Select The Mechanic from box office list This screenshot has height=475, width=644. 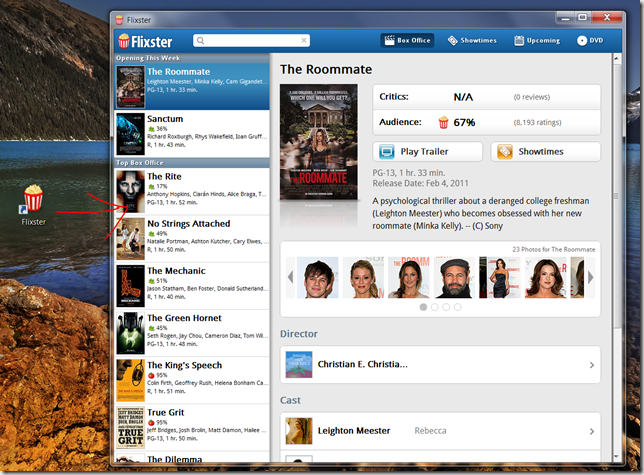point(192,286)
